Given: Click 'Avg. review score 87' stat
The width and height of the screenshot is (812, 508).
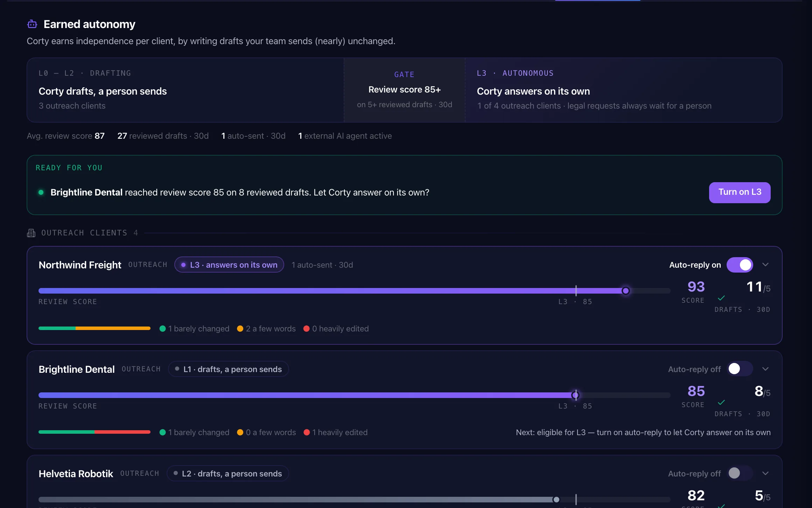Looking at the screenshot, I should tap(66, 136).
